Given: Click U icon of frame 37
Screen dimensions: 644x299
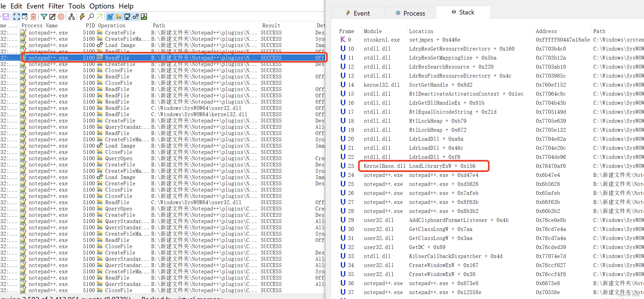Looking at the screenshot, I should coord(343,292).
